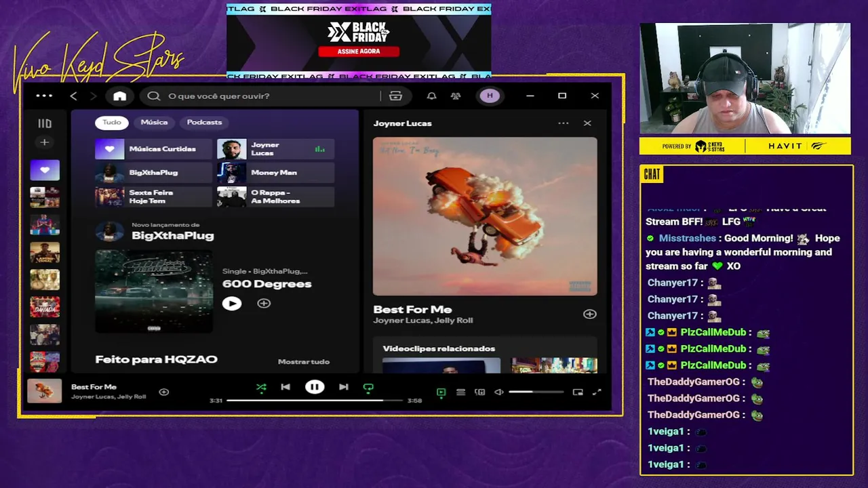This screenshot has height=488, width=868.
Task: Click 'Joyner Lucas' panel header title
Action: pyautogui.click(x=402, y=123)
